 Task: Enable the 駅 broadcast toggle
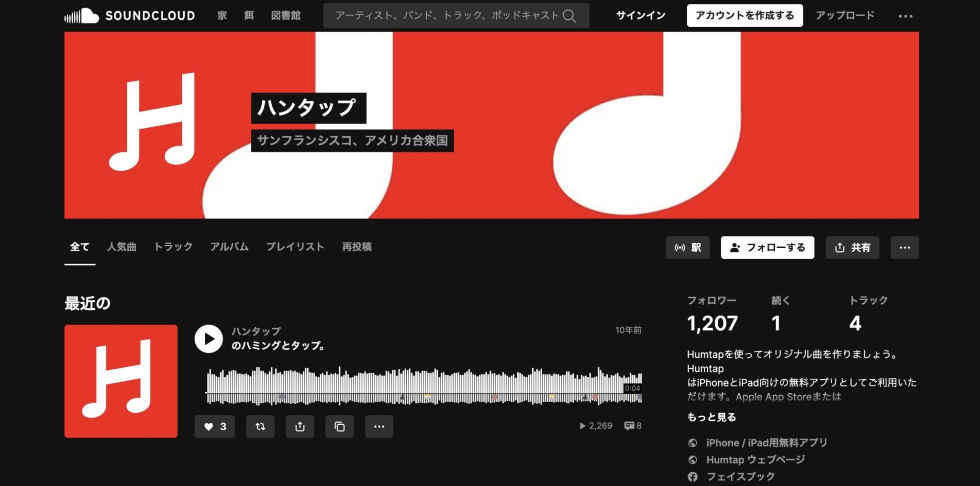coord(688,247)
